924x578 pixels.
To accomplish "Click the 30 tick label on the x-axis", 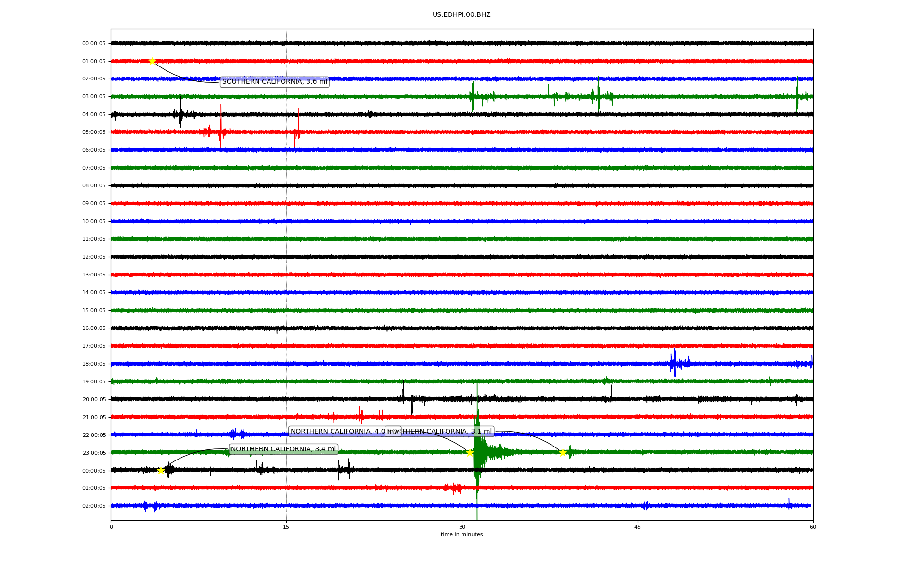I will coord(462,527).
